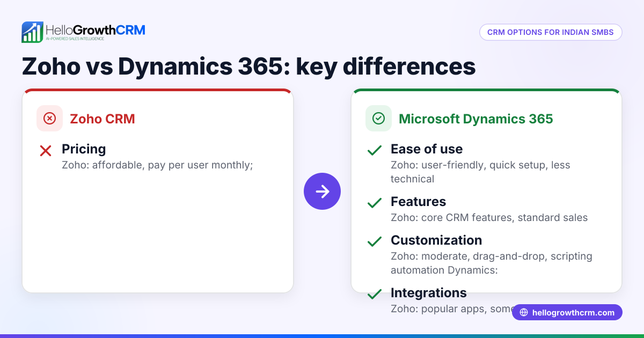Click the green circled checkmark beside Microsoft Dynamics 365

coord(378,119)
